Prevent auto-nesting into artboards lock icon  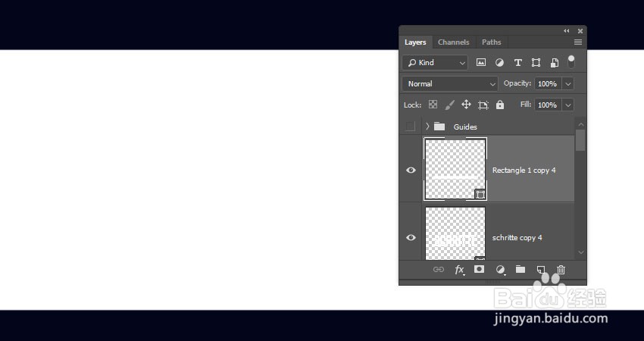[483, 105]
